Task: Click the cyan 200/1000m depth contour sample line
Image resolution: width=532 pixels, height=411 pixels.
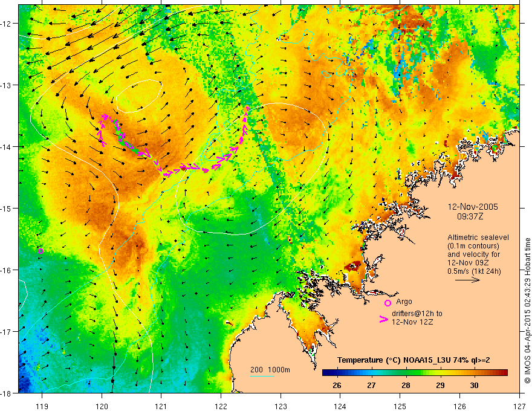Action: (x=262, y=377)
